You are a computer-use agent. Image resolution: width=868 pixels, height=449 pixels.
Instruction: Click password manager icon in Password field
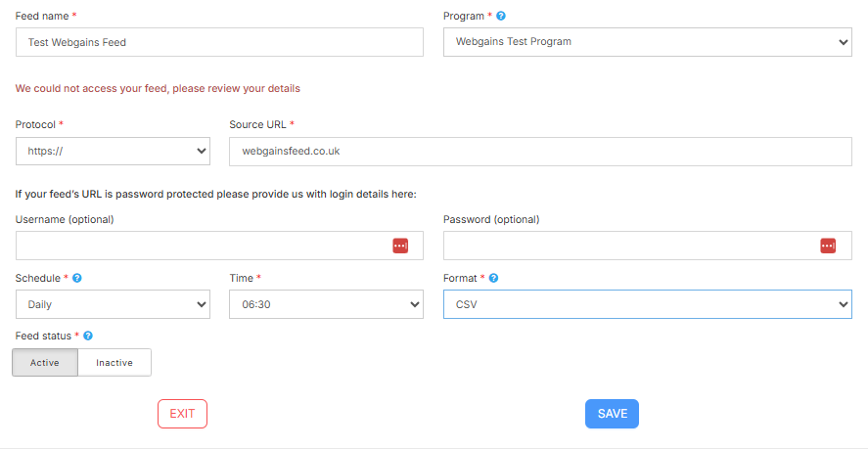[828, 246]
